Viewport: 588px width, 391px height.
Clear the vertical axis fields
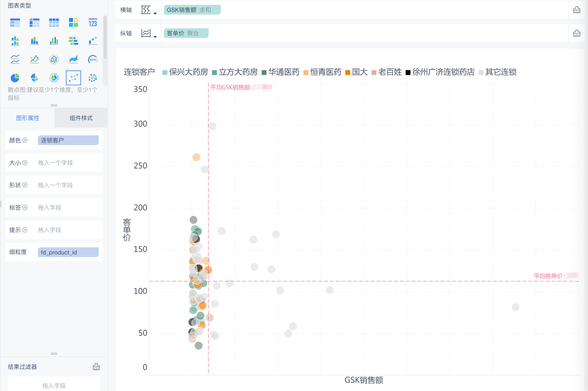(577, 33)
